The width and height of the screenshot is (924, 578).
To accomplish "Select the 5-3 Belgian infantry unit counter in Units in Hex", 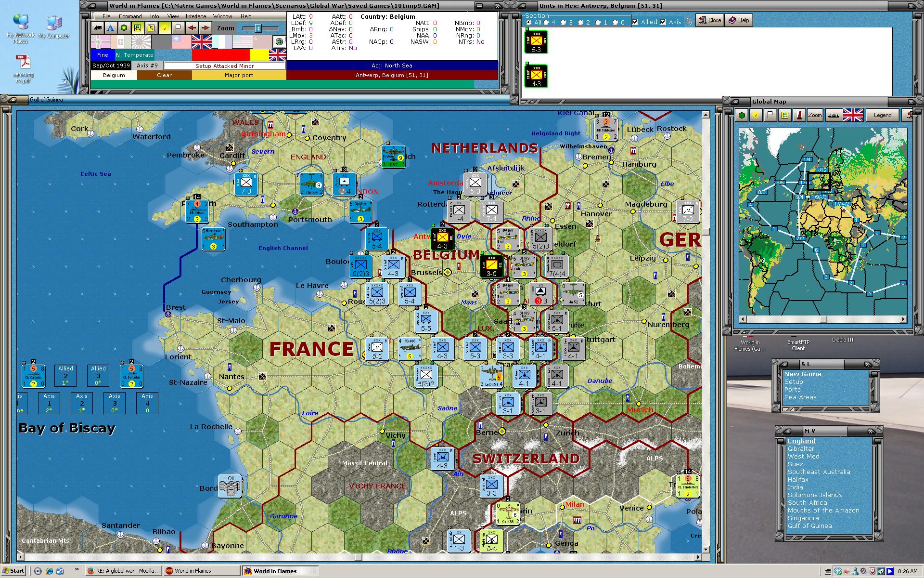I will pos(536,42).
